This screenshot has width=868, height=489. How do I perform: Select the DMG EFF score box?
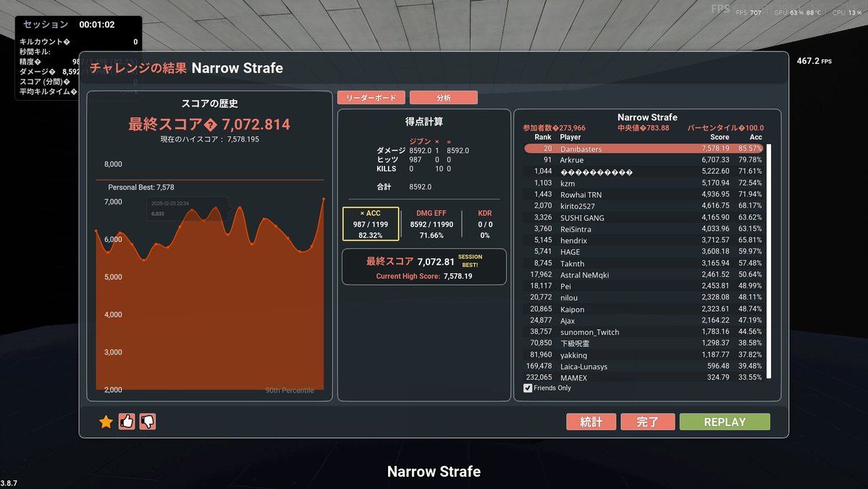tap(431, 225)
